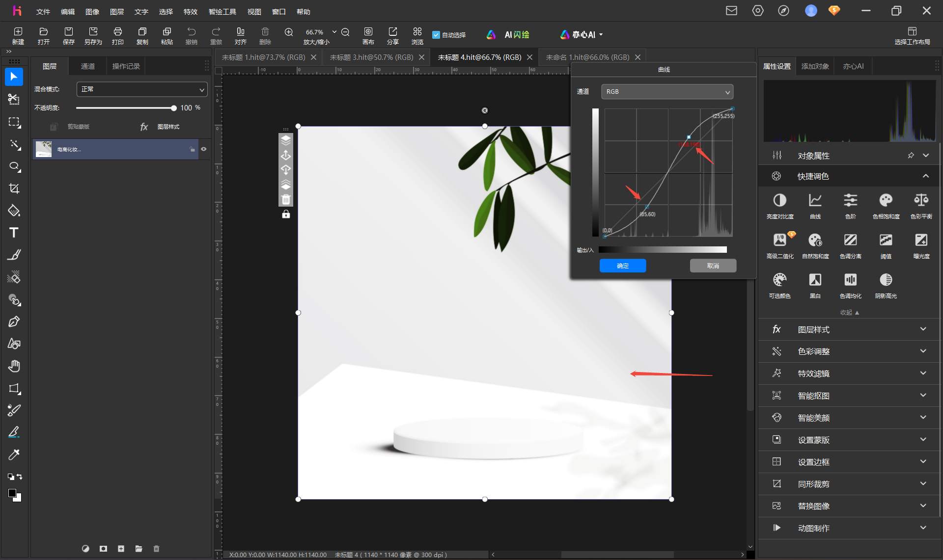The image size is (943, 560).
Task: Switch to 未标题 1.hit document tab
Action: click(263, 57)
